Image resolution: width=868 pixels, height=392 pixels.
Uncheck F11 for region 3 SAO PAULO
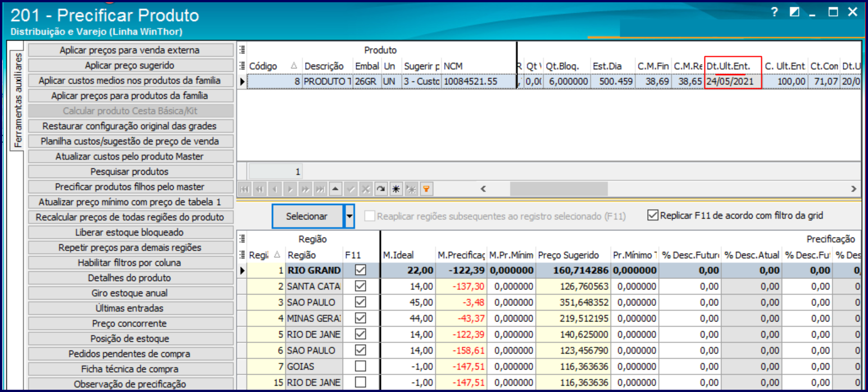[x=361, y=302]
